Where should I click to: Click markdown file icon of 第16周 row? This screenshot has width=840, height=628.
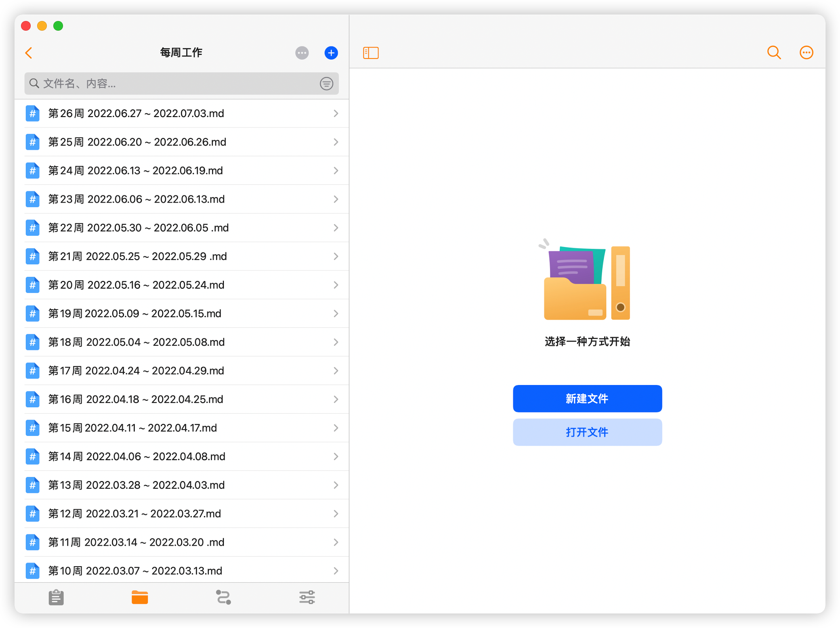pos(33,400)
